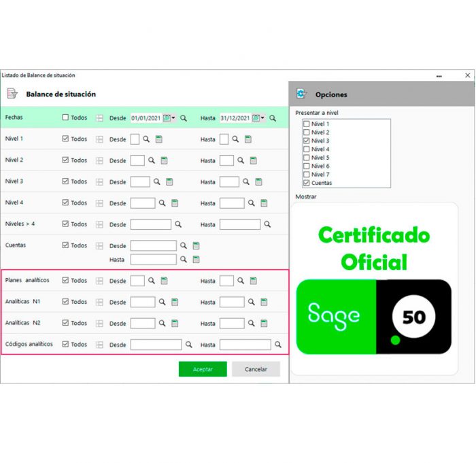This screenshot has height=463, width=476.
Task: Open three-dots menu in title bar
Action: [x=439, y=76]
